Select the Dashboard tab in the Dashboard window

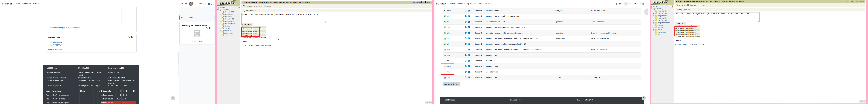[x=26, y=4]
